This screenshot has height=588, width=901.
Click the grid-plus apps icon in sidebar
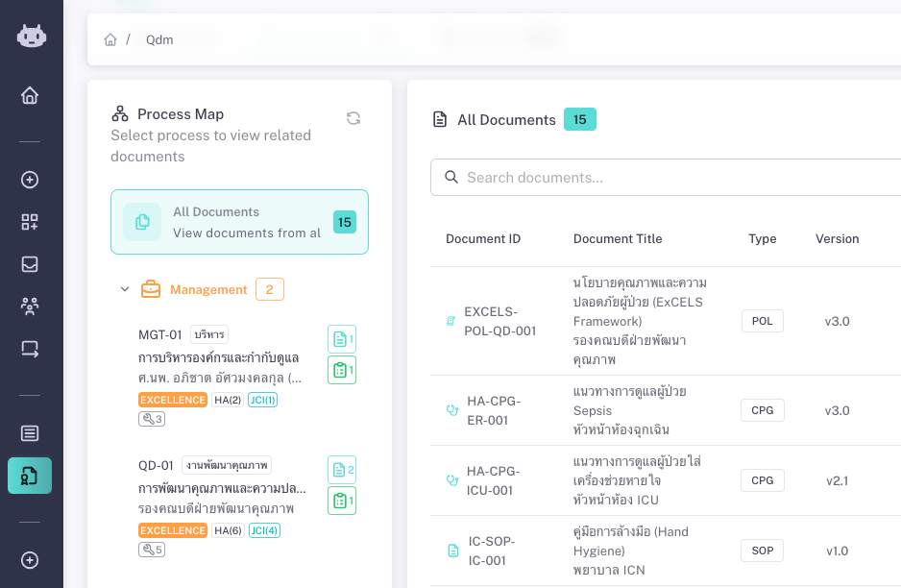click(30, 222)
